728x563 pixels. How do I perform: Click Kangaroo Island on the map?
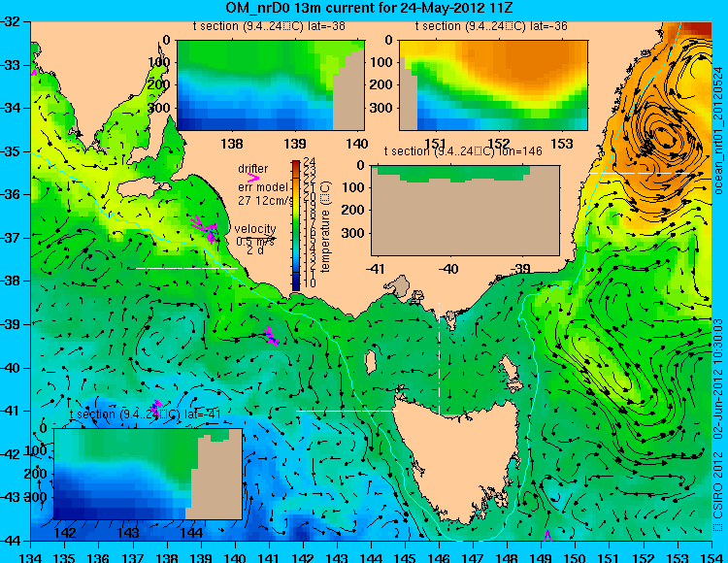[x=142, y=187]
